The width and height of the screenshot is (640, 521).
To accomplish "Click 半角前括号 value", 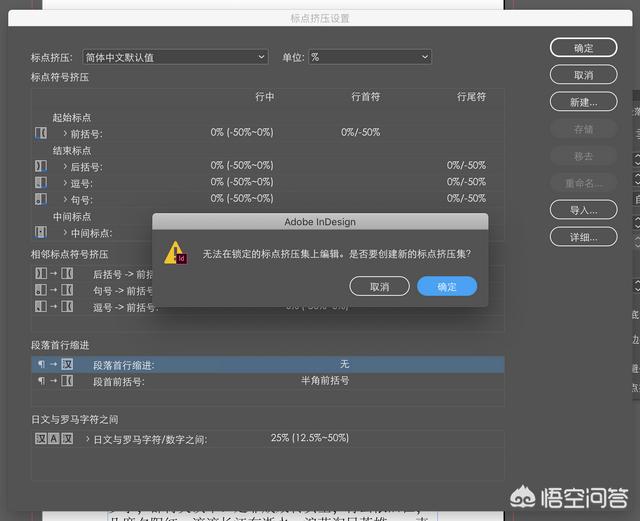I will (x=325, y=381).
